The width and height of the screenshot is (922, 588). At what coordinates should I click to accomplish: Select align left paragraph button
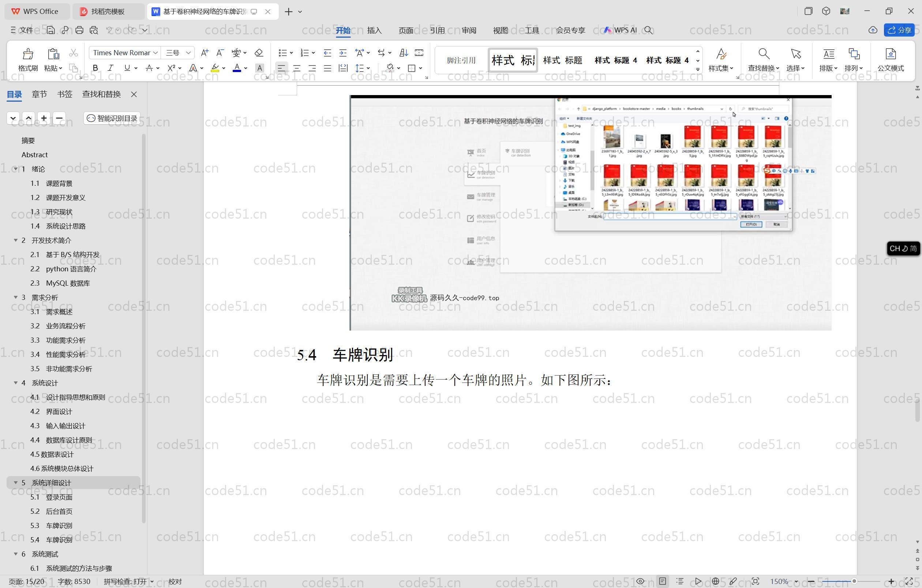click(281, 68)
